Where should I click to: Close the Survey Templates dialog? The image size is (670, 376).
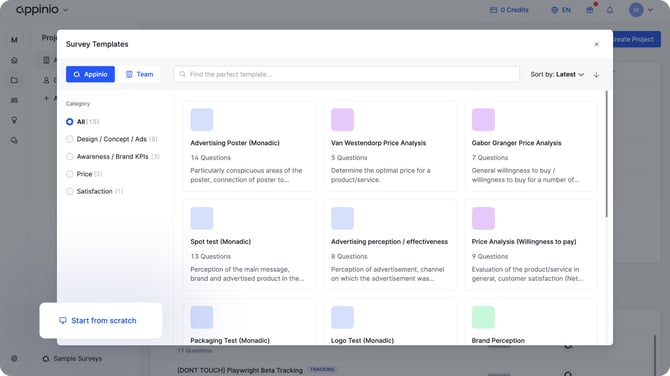(597, 44)
